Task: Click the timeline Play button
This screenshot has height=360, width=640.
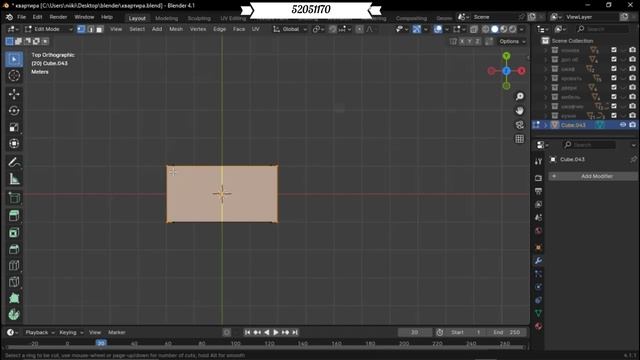Action: coord(276,332)
